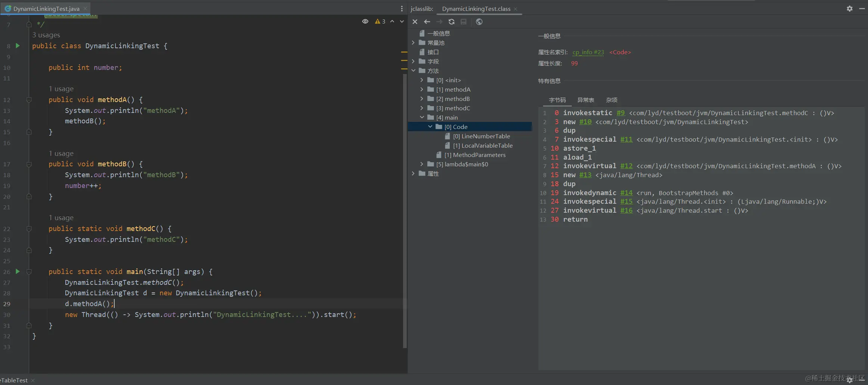868x385 pixels.
Task: Hide the jclasslib tool window
Action: click(x=862, y=9)
